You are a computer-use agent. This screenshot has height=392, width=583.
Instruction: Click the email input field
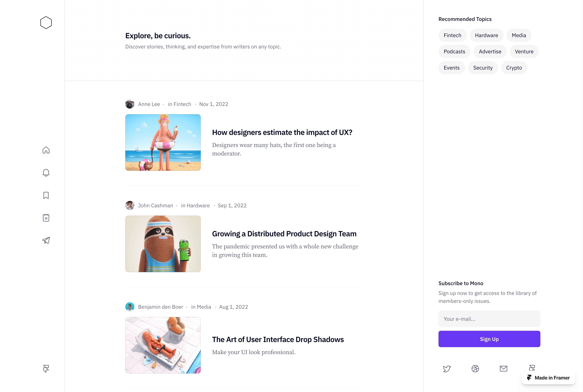(x=489, y=318)
